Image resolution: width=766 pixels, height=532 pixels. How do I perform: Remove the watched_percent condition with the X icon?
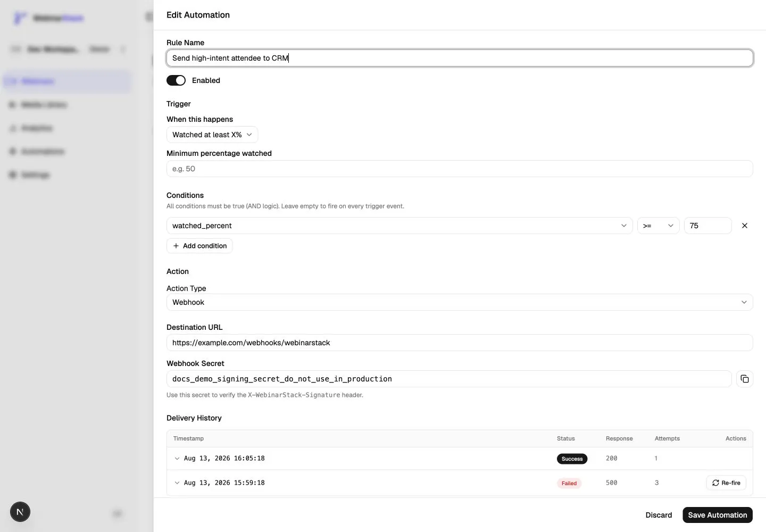[x=744, y=226]
